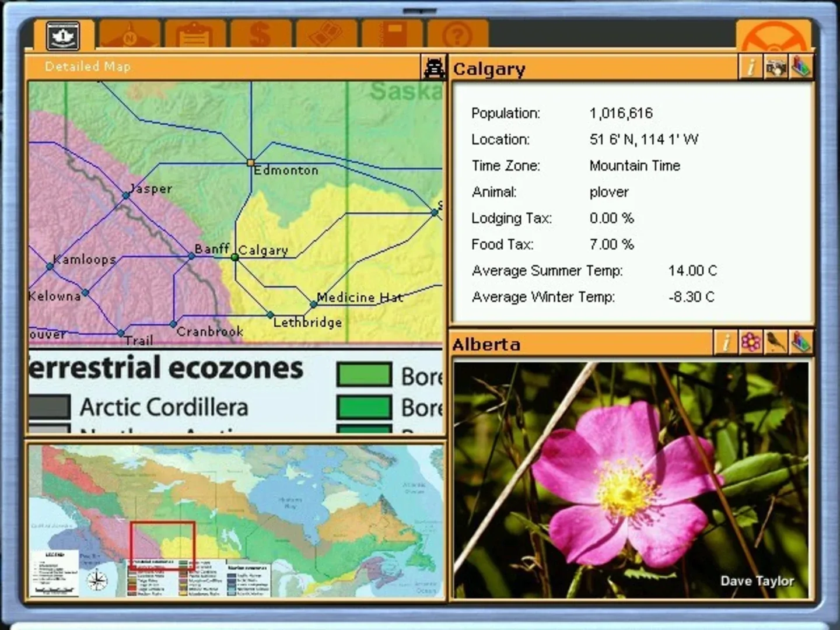Viewport: 840px width, 630px height.
Task: Select Lethbridge city node on map
Action: point(270,314)
